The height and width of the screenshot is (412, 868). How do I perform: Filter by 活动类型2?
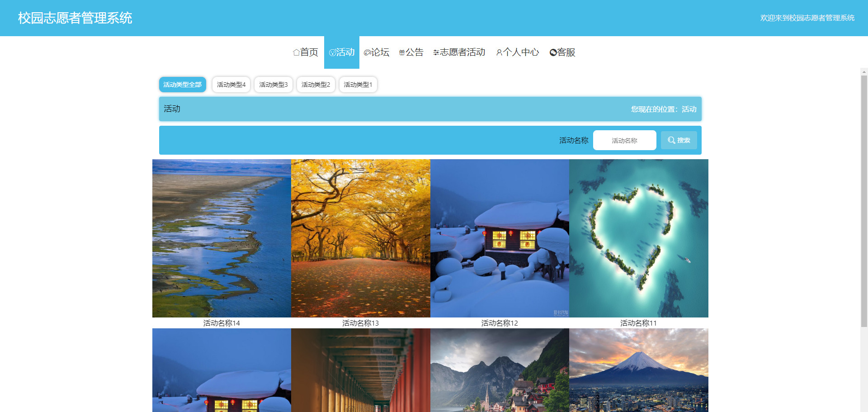coord(316,85)
